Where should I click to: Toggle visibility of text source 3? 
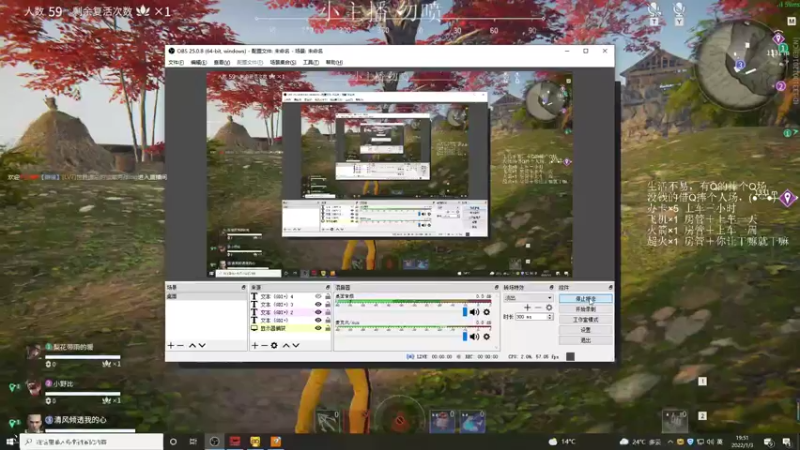(318, 304)
